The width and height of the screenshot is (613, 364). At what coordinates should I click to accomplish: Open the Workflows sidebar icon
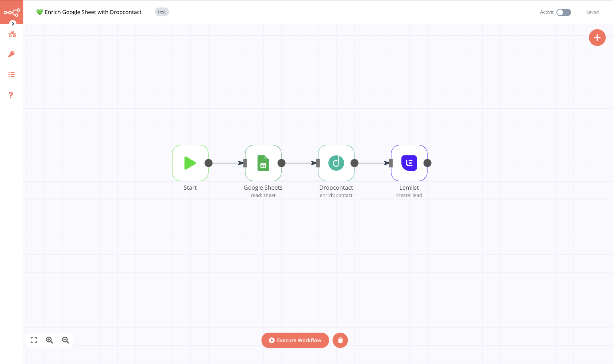[12, 34]
